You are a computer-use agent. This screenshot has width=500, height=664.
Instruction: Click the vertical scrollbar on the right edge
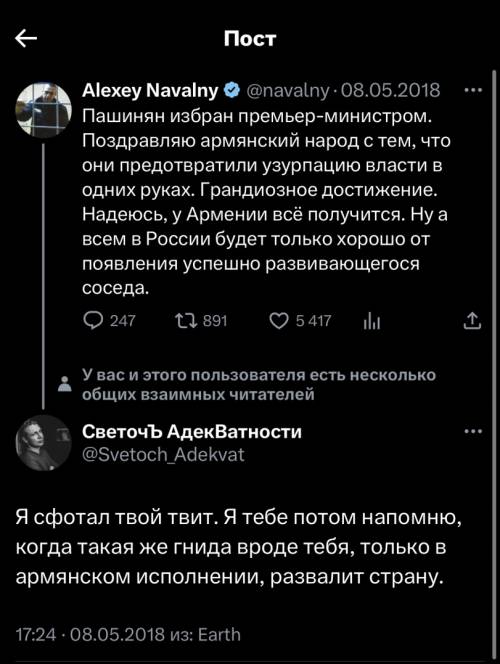[494, 364]
